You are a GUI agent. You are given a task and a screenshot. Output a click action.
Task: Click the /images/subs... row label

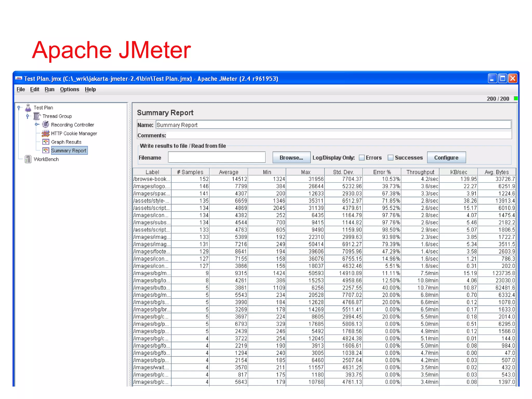[x=152, y=223]
